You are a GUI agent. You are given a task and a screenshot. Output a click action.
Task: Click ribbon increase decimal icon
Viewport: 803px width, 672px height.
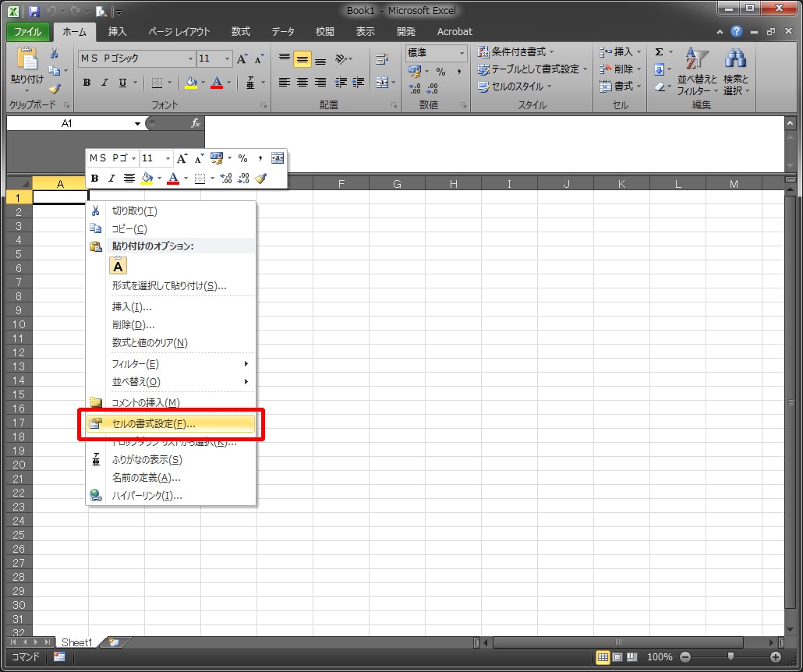[x=415, y=89]
